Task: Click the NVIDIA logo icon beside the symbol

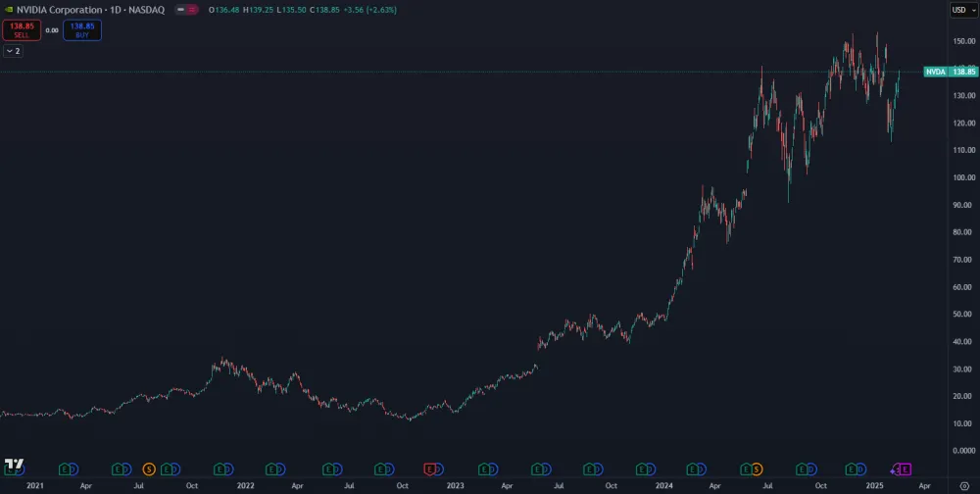Action: click(9, 9)
